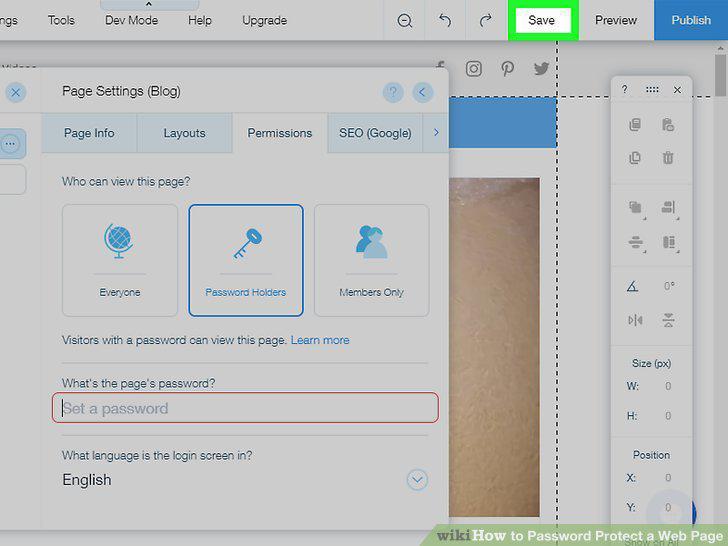This screenshot has height=546, width=728.
Task: Click the Arrange layers icon
Action: pos(636,207)
